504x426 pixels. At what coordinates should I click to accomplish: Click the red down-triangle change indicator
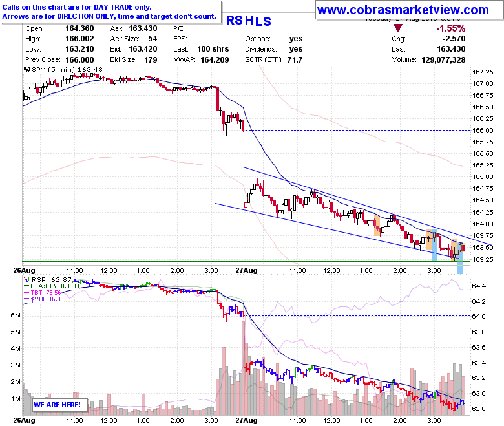398,28
